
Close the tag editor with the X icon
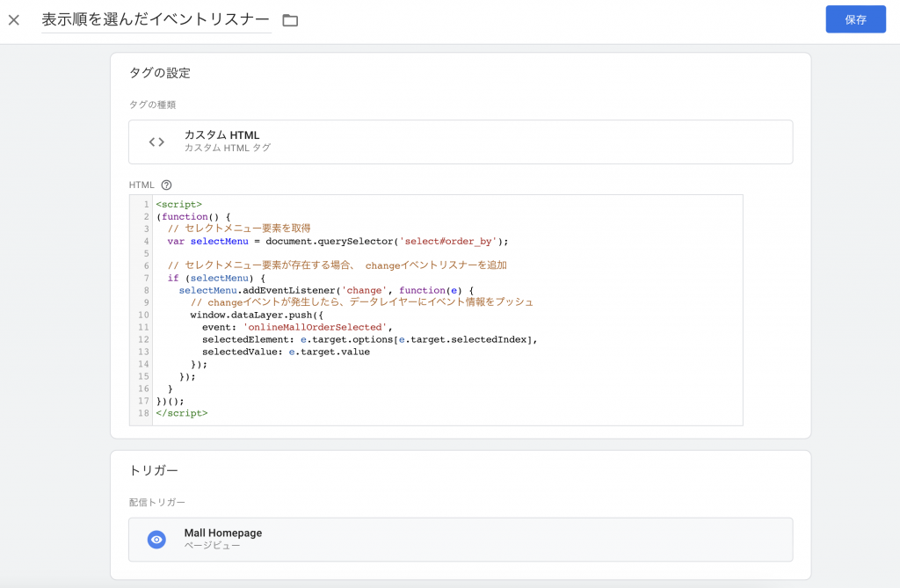[x=14, y=20]
